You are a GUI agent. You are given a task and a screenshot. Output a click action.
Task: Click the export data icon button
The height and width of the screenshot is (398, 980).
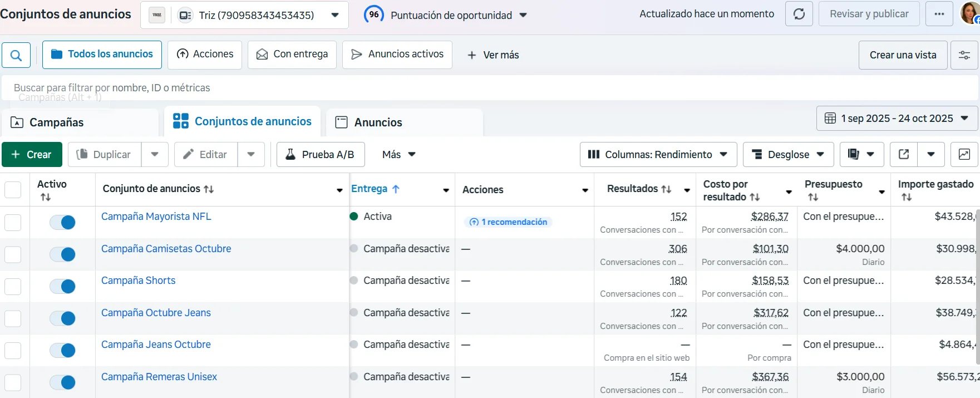pos(904,154)
